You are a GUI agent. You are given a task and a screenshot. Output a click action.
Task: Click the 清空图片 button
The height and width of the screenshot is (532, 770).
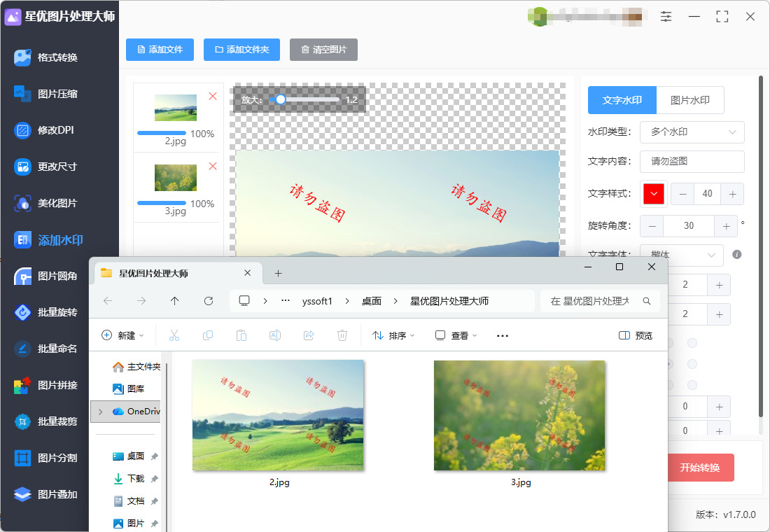click(323, 50)
